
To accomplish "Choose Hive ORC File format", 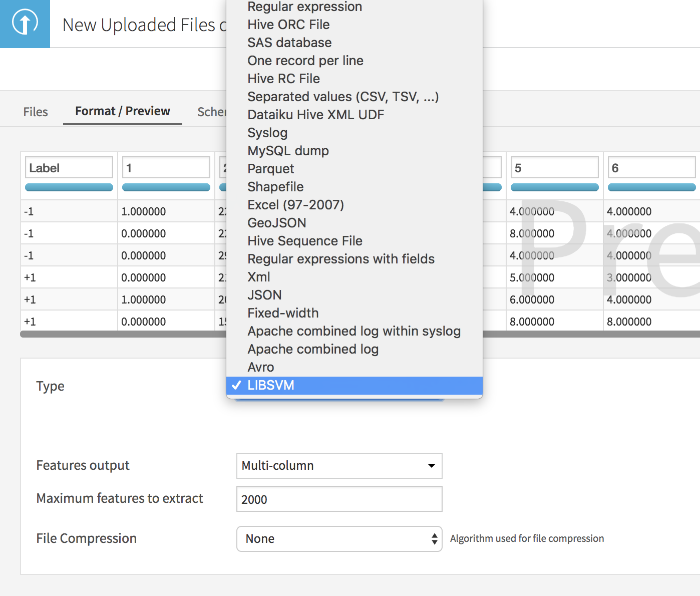I will (355, 25).
